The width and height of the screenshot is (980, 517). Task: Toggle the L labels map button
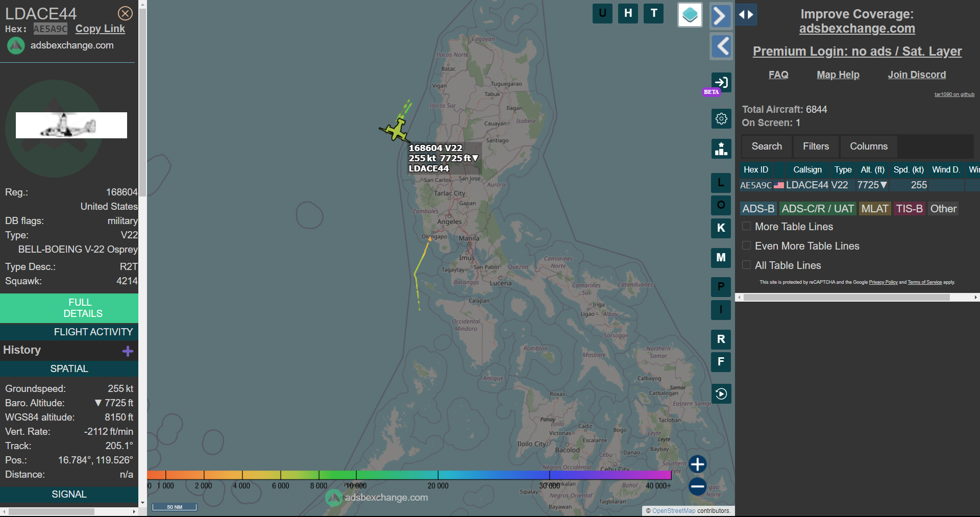click(x=721, y=182)
